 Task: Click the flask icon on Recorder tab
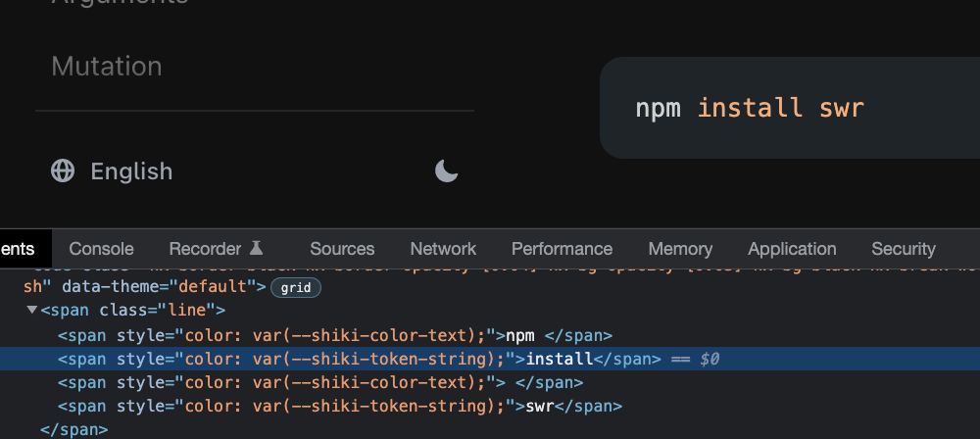tap(256, 248)
